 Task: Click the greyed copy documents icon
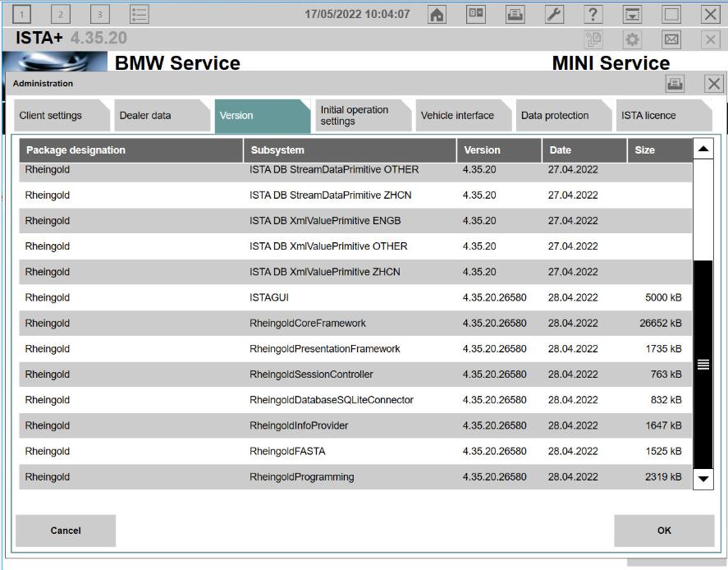pos(593,39)
